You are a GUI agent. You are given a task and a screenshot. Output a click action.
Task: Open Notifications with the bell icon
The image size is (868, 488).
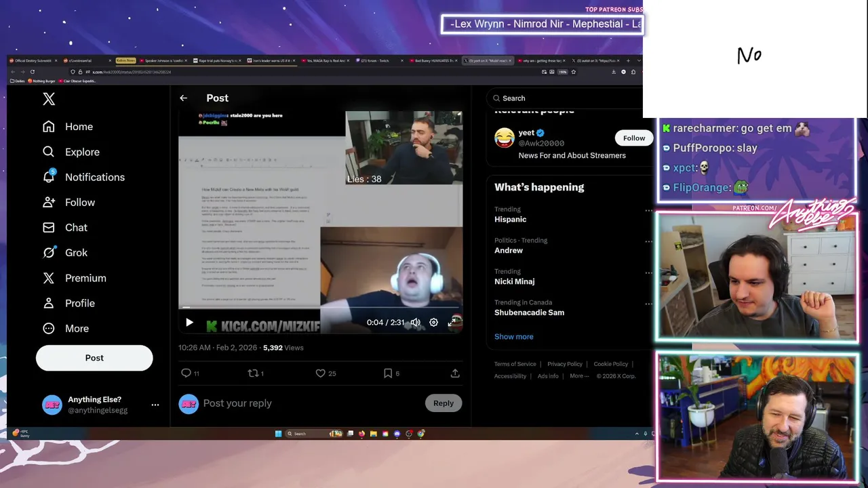pos(83,177)
